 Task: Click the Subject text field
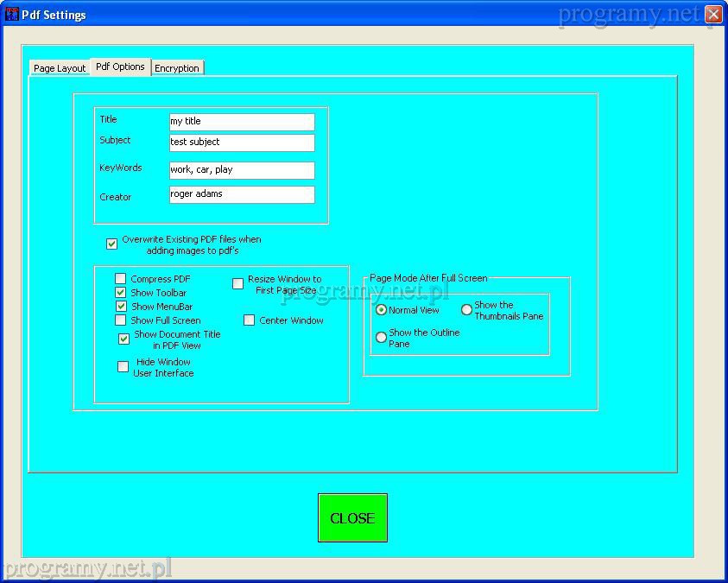(242, 143)
